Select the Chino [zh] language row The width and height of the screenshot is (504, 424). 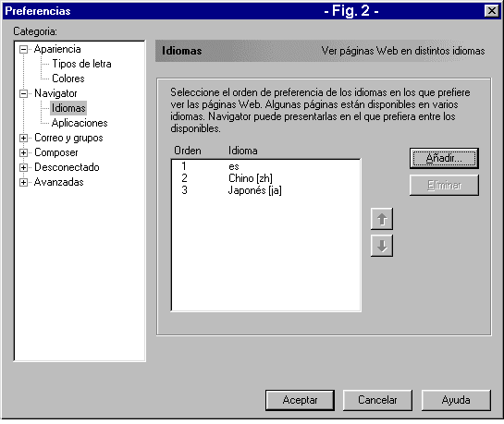click(265, 178)
